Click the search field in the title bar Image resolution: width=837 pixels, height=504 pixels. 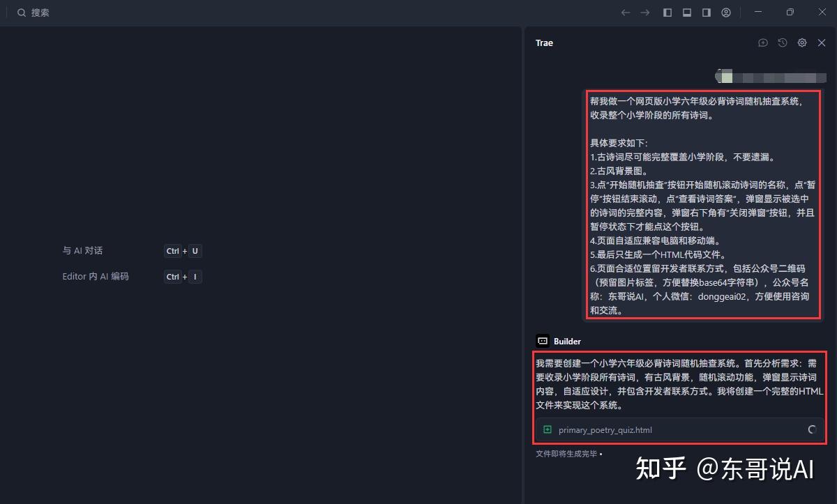[33, 12]
